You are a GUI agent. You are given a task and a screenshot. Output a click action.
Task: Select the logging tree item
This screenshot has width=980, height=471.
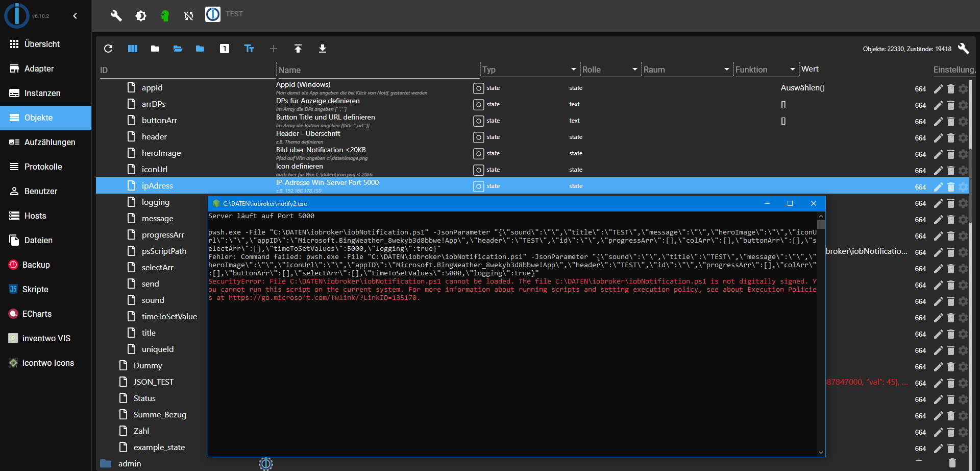coord(156,202)
